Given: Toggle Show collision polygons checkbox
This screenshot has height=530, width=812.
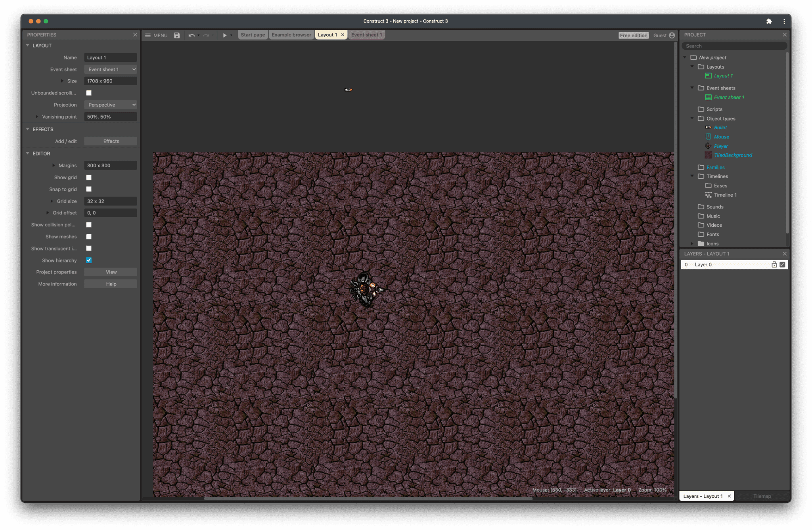Looking at the screenshot, I should pos(89,225).
